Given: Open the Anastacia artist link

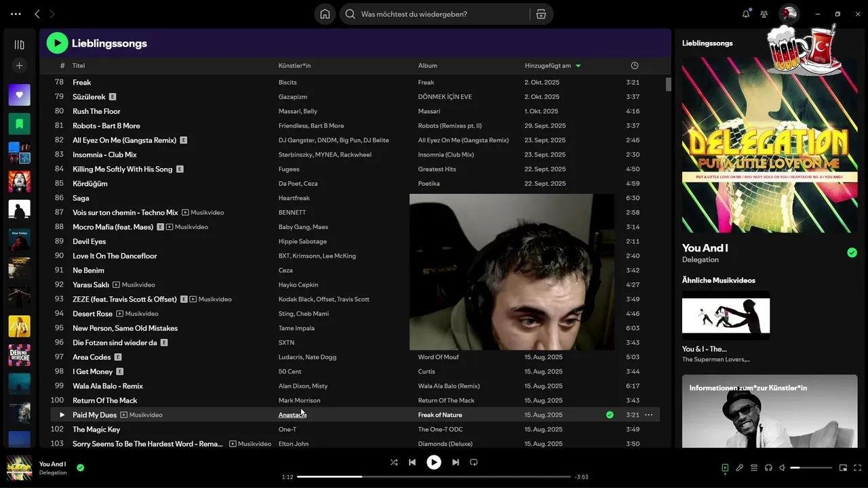Looking at the screenshot, I should coord(292,415).
